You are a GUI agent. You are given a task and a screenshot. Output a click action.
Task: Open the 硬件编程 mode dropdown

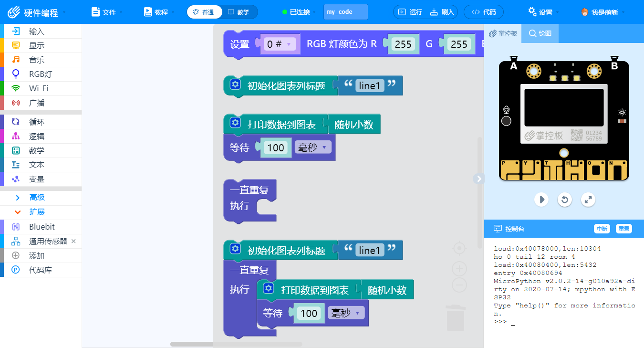coord(37,12)
